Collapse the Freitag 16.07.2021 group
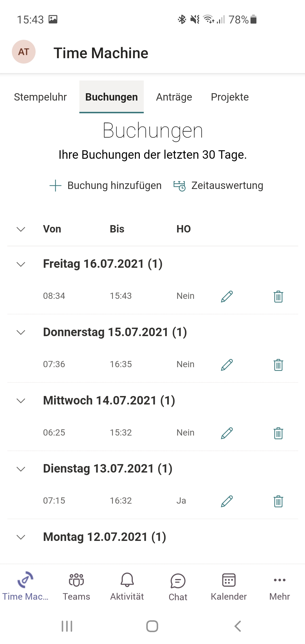 [21, 264]
